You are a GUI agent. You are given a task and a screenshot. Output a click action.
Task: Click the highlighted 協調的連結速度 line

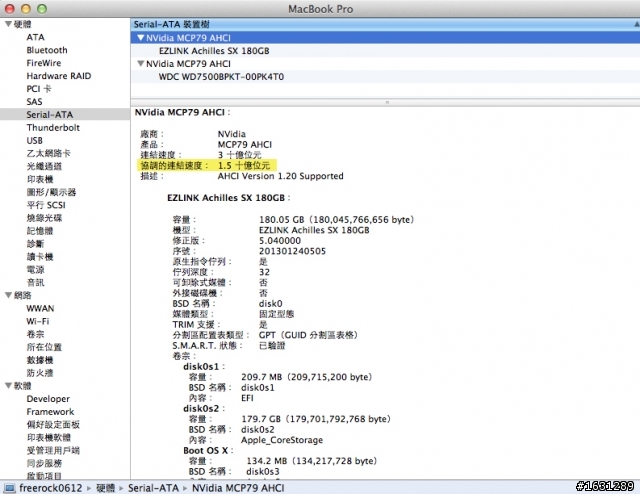click(208, 165)
